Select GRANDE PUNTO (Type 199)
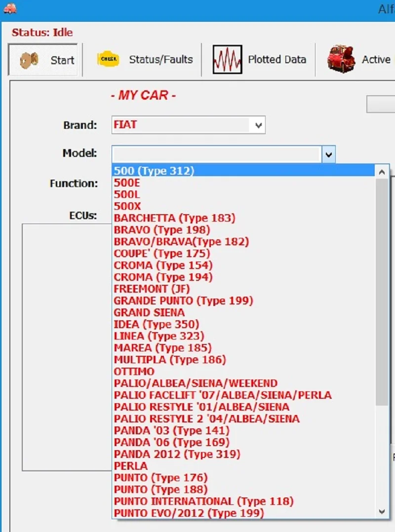Viewport: 395px width, 532px height. point(243,301)
